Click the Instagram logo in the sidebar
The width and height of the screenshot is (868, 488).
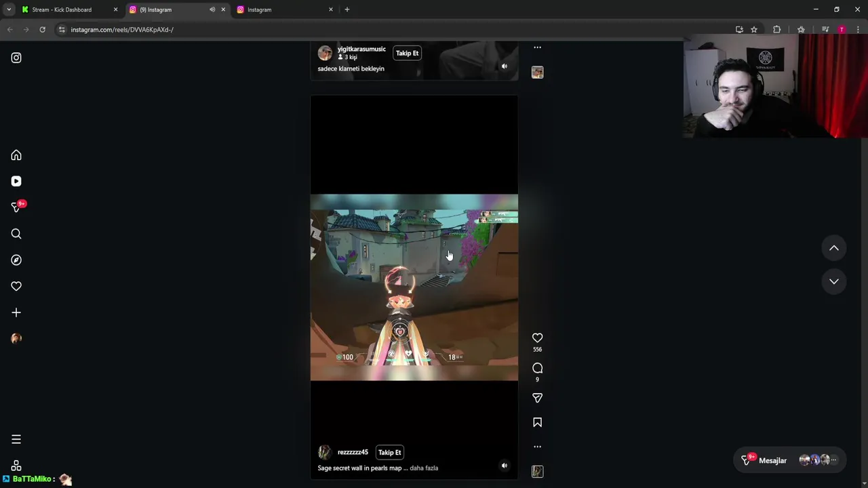coord(16,58)
